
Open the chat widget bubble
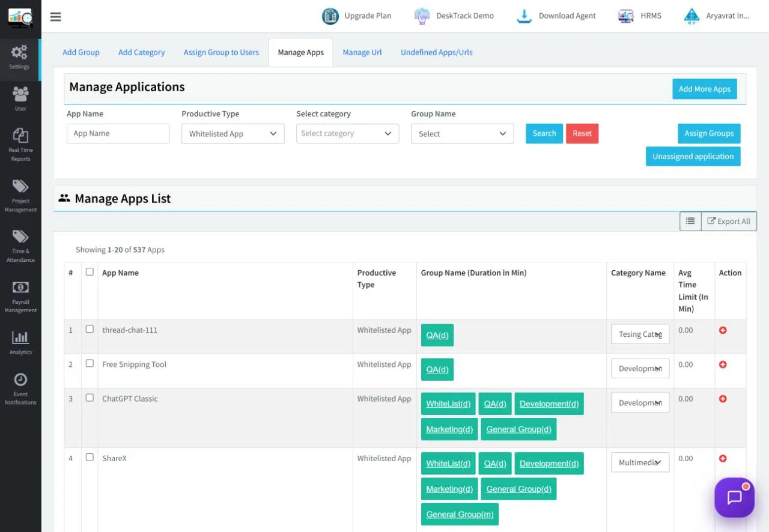point(734,497)
